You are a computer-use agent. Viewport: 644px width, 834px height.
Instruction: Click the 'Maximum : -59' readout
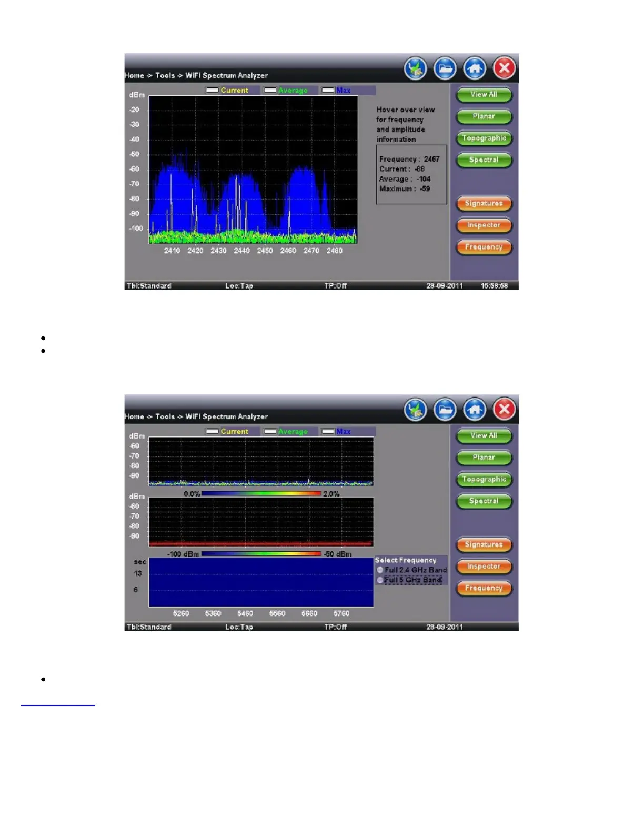(x=405, y=188)
